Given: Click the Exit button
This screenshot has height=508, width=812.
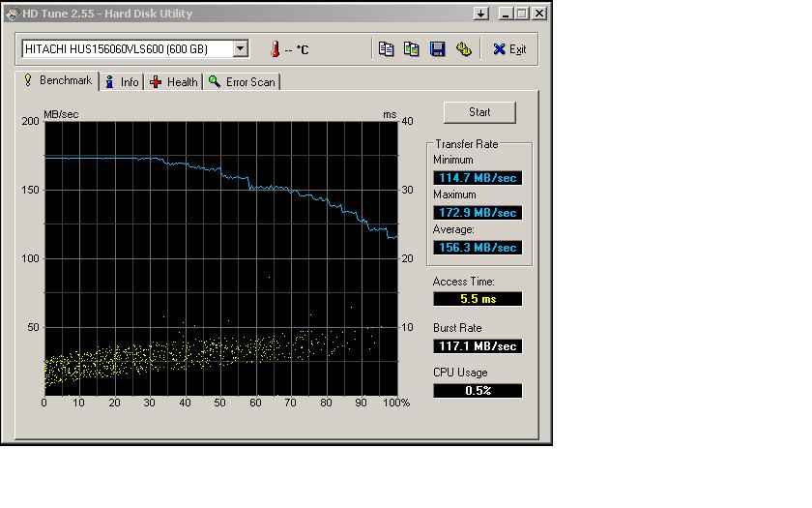Looking at the screenshot, I should (x=509, y=49).
